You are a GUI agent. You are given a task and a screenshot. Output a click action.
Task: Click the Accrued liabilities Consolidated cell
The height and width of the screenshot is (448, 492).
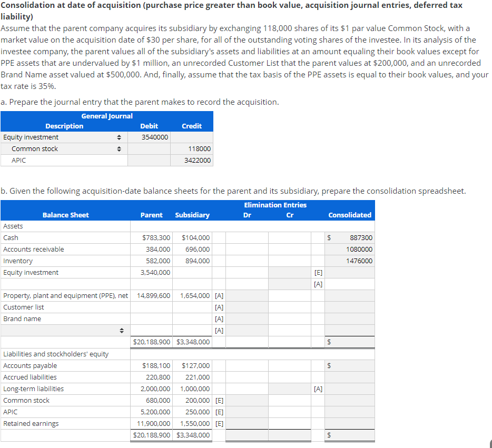pyautogui.click(x=349, y=377)
